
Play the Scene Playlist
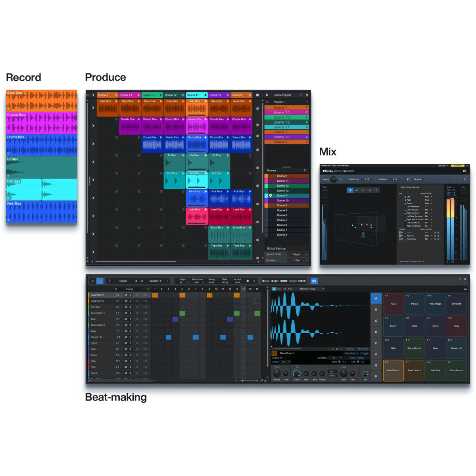pyautogui.click(x=267, y=95)
